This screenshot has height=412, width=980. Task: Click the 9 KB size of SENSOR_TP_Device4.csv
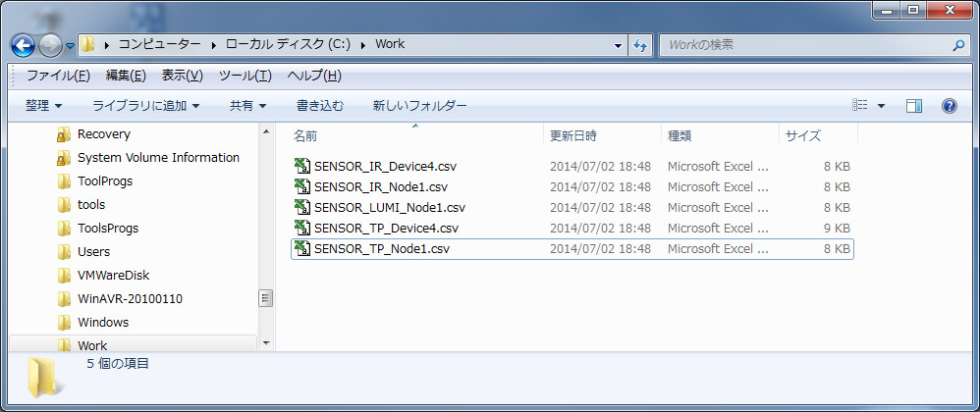point(837,229)
